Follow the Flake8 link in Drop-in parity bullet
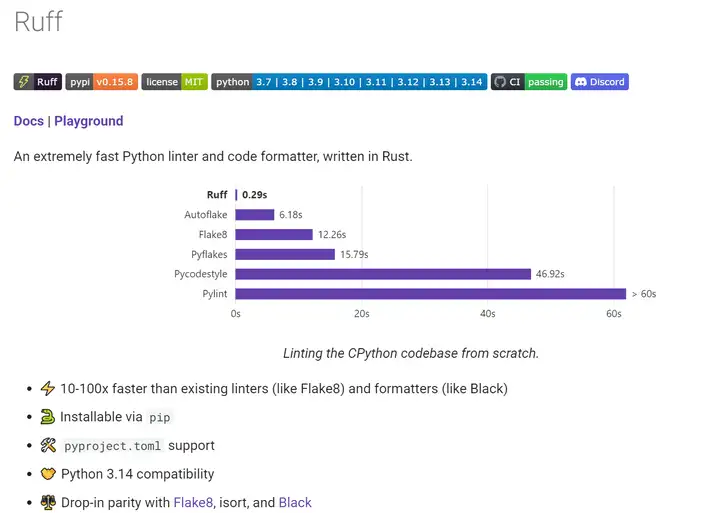This screenshot has width=720, height=513. click(192, 503)
